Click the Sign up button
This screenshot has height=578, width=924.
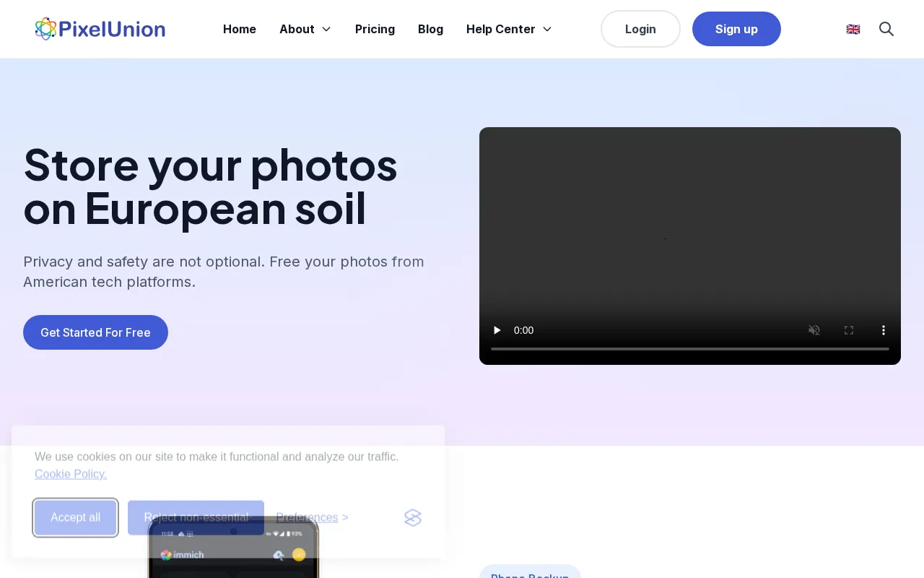(x=736, y=29)
